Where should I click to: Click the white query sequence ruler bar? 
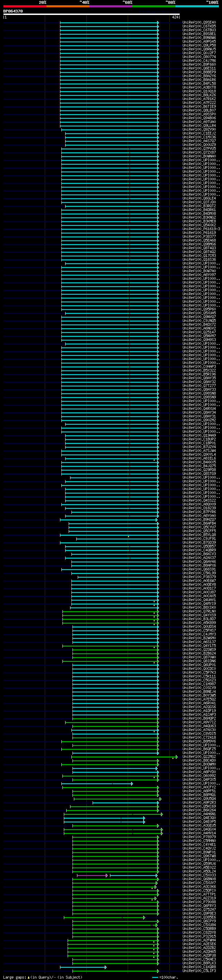tap(92, 15)
